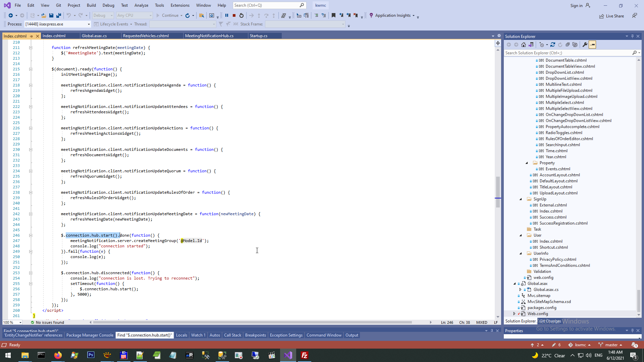
Task: Open Solution Explorer Properties wrench
Action: [x=585, y=45]
